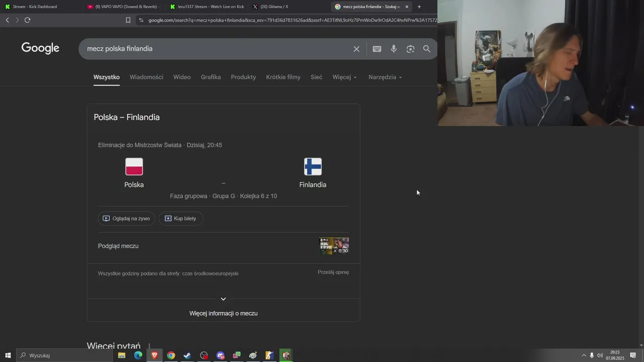Click the microphone tray icon
Viewport: 644px width, 362px height.
(x=592, y=355)
